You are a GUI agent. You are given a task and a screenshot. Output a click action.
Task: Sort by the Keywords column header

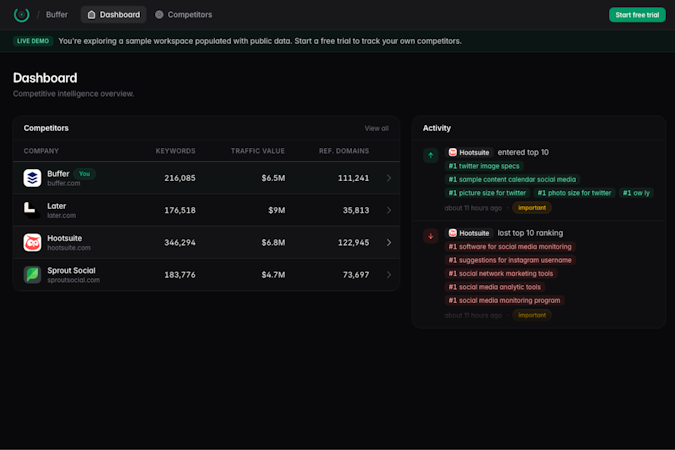175,151
